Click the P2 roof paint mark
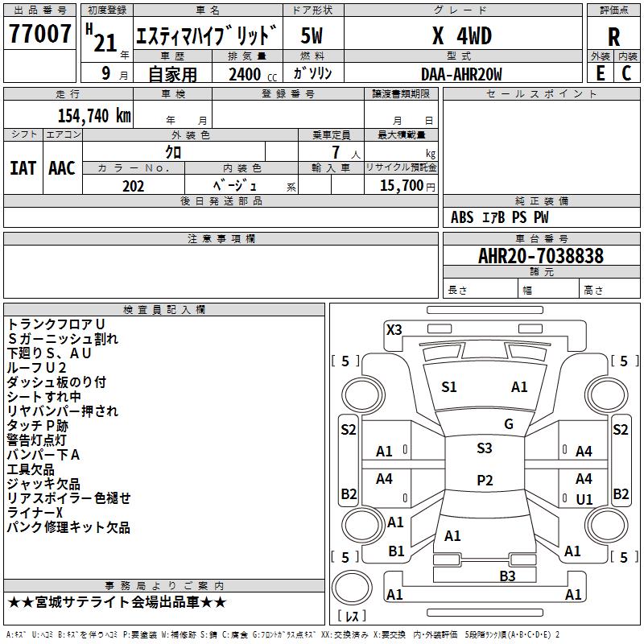 coord(485,480)
